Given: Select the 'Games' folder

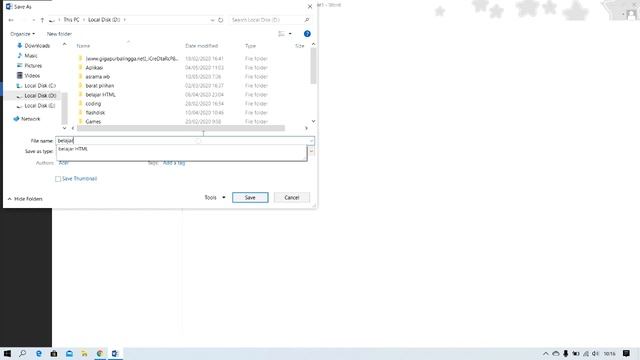Looking at the screenshot, I should [93, 122].
